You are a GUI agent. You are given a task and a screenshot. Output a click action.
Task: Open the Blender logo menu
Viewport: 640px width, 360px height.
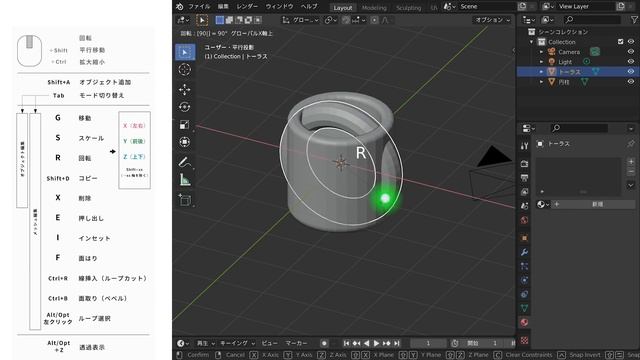[180, 7]
